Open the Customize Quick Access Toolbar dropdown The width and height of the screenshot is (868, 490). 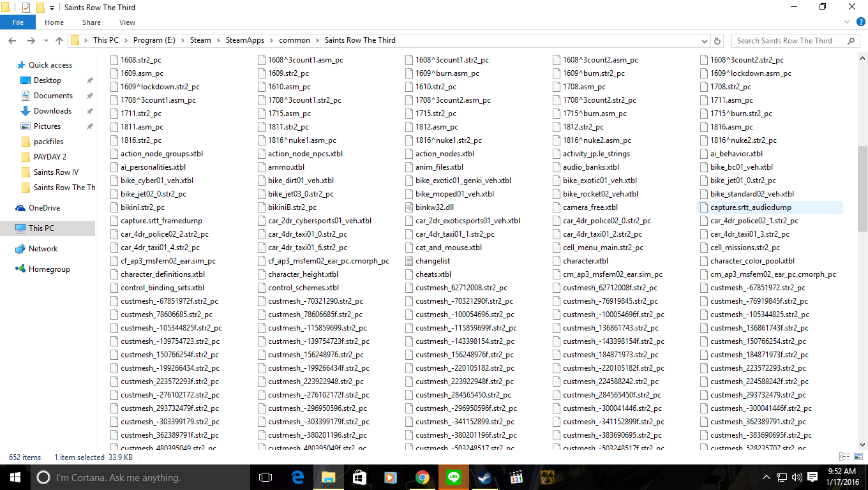coord(52,8)
